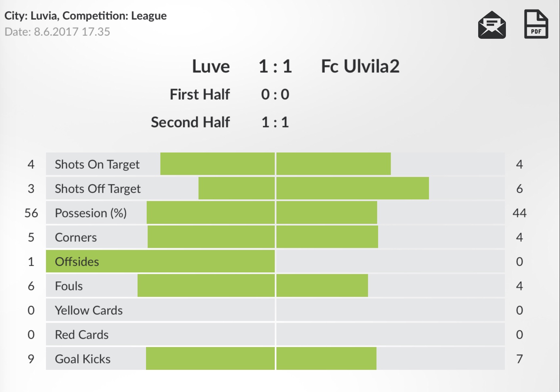Select the Shots Off Target row label
Viewport: 560px width, 392px height.
(97, 189)
